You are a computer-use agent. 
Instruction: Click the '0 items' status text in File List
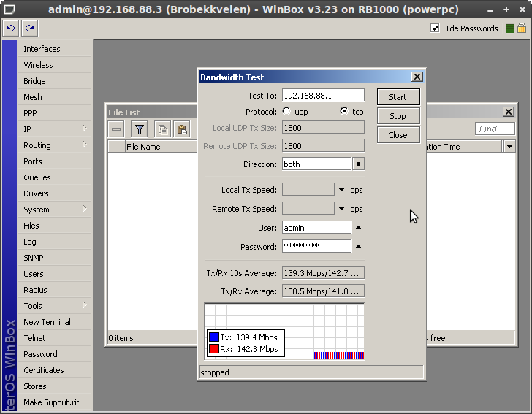tap(121, 338)
